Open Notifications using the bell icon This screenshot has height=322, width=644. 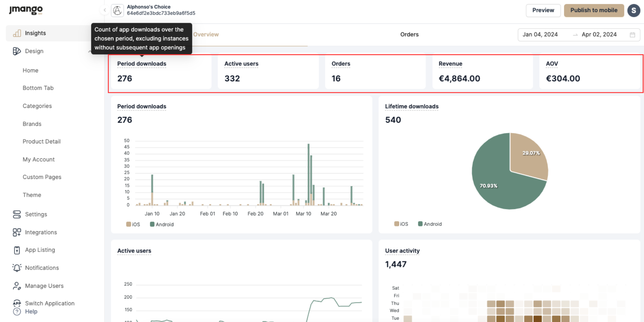pos(17,268)
